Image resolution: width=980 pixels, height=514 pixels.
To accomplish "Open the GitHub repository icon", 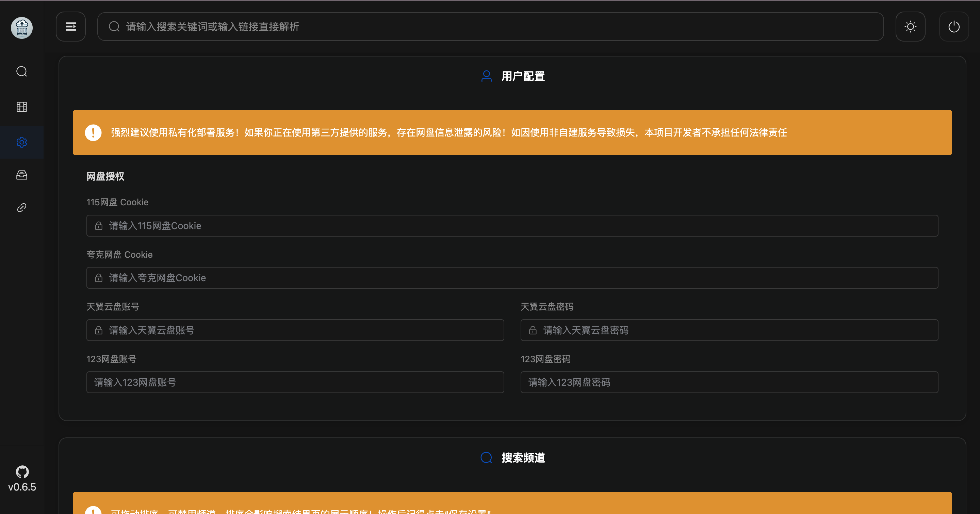I will coord(22,472).
